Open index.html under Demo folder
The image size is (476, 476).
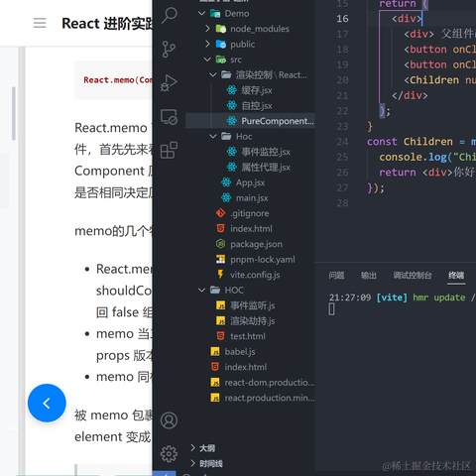[x=251, y=229]
